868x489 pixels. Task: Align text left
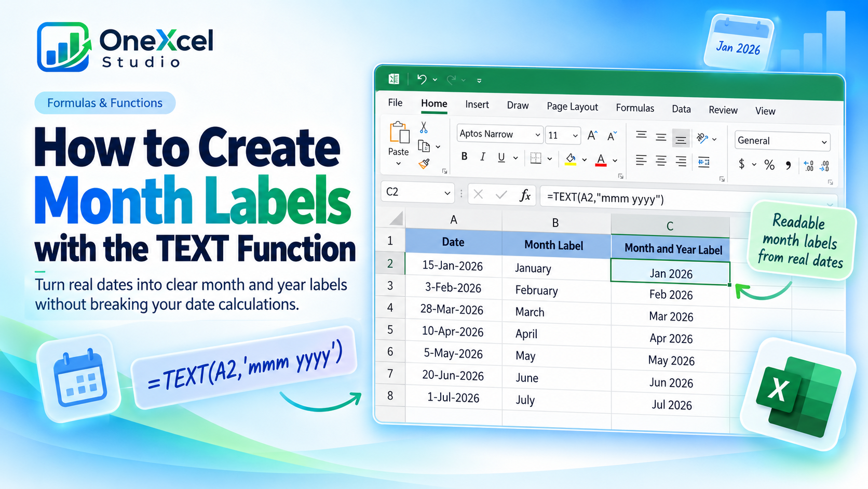641,160
